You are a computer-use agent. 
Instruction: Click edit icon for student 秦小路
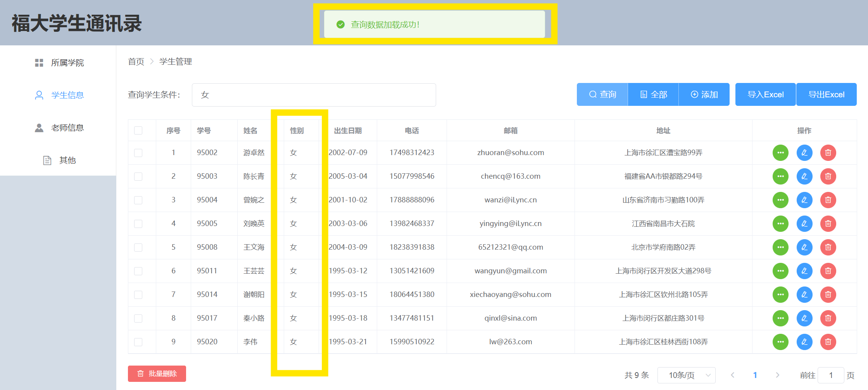(x=804, y=318)
